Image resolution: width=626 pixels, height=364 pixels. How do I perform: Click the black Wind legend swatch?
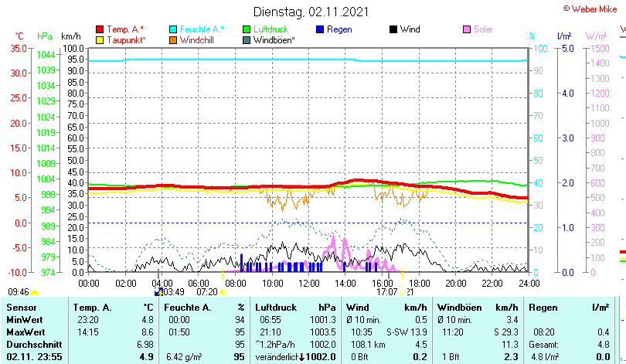pos(393,29)
